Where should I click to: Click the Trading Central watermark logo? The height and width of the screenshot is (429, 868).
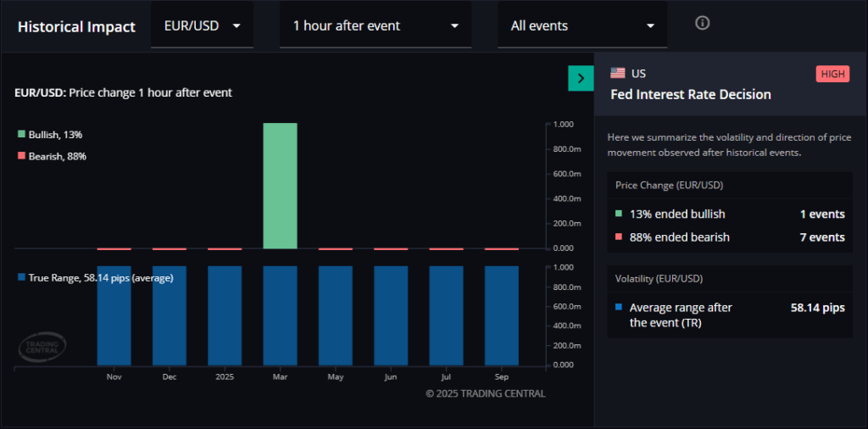[x=42, y=345]
